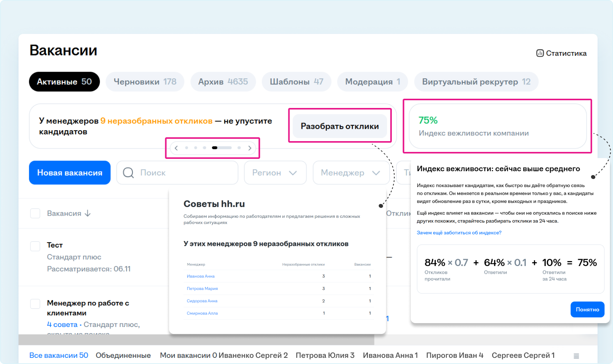
Task: Check the Менеджер по работе с клиентами box
Action: point(35,304)
